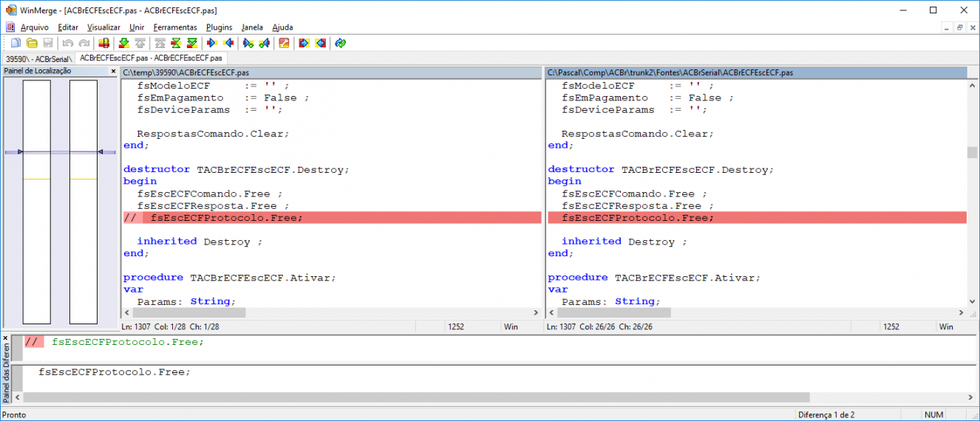Click the Copy Left blue arrow icon
The image size is (980, 421).
(228, 43)
